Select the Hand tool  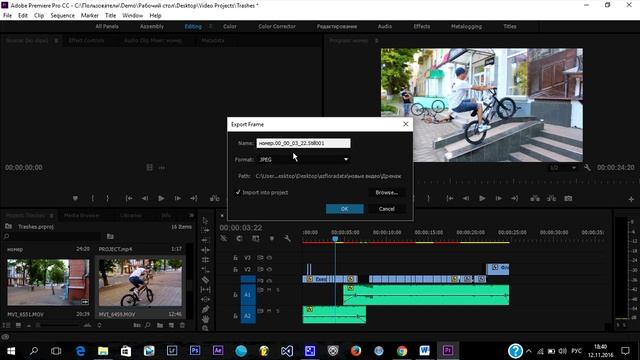(205, 319)
